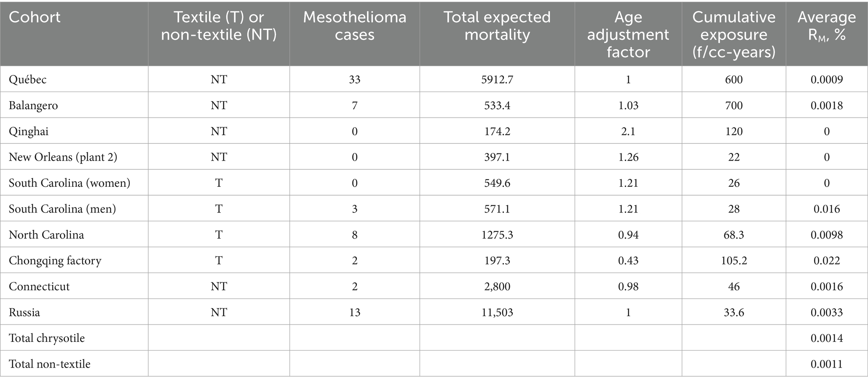This screenshot has height=384, width=868.
Task: Click the Connecticut cohort cell
Action: (x=39, y=287)
